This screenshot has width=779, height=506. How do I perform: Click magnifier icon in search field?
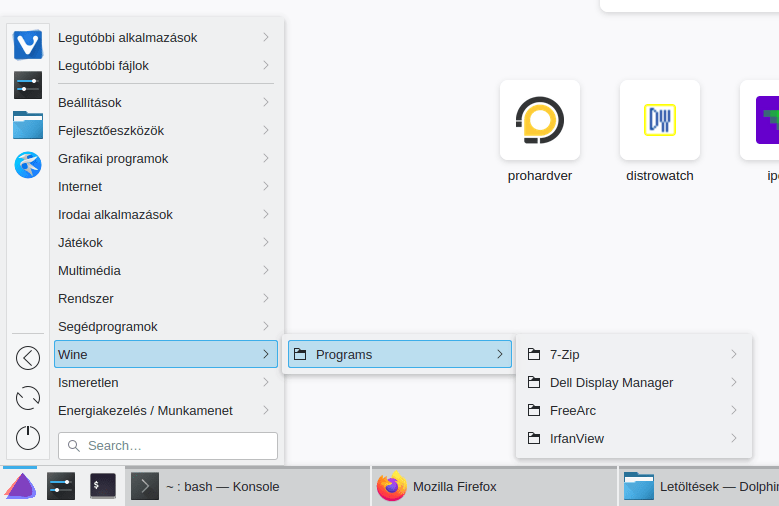click(x=74, y=446)
